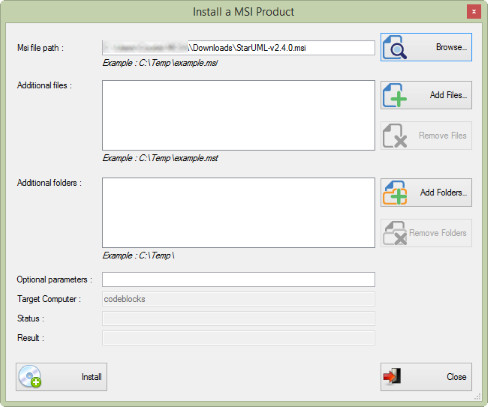The height and width of the screenshot is (407, 488).
Task: Click the 'Install a MSI Product' window title
Action: coord(244,12)
